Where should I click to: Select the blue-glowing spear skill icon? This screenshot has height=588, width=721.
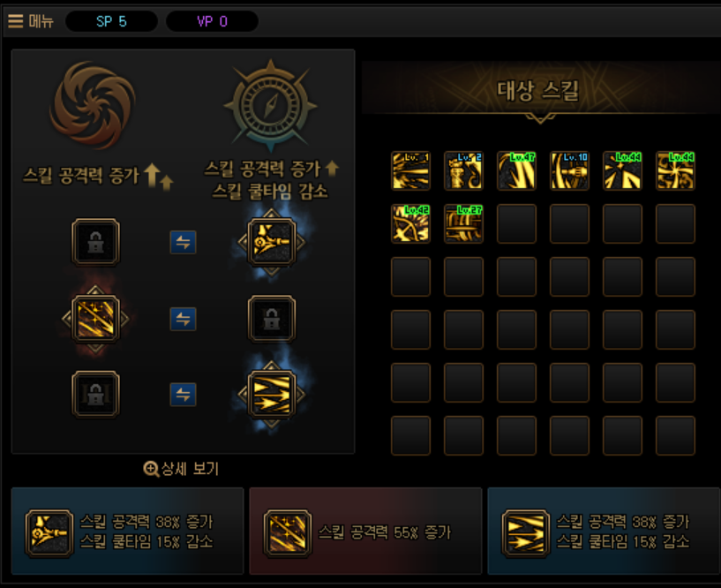pos(271,242)
